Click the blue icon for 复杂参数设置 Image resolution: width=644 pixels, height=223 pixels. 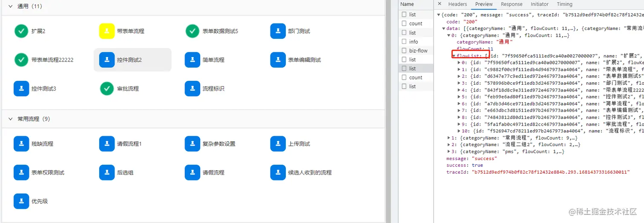point(193,144)
